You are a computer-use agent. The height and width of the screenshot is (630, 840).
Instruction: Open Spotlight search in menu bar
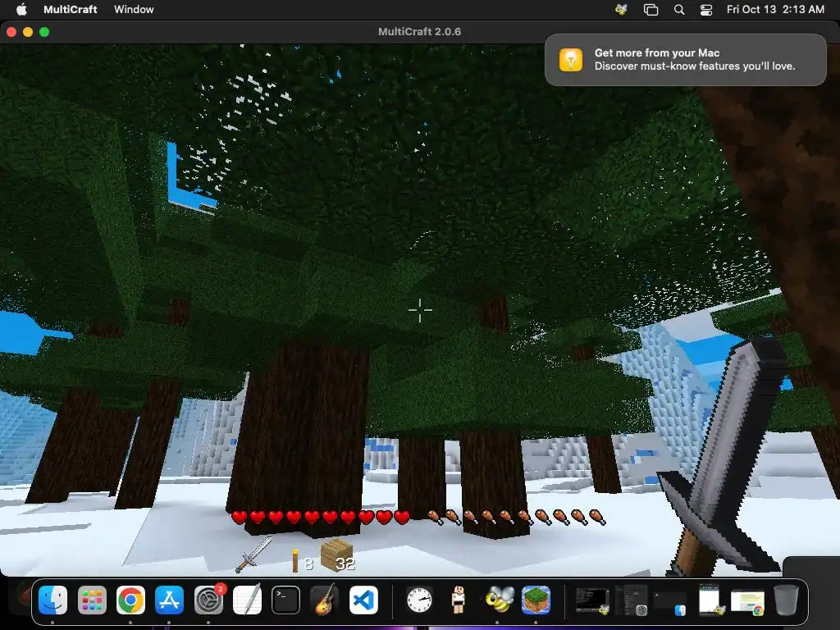[678, 9]
